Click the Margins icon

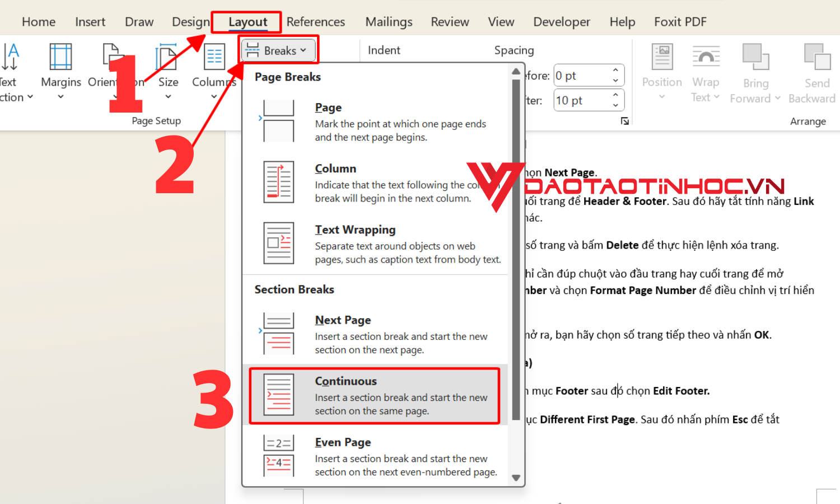coord(60,57)
